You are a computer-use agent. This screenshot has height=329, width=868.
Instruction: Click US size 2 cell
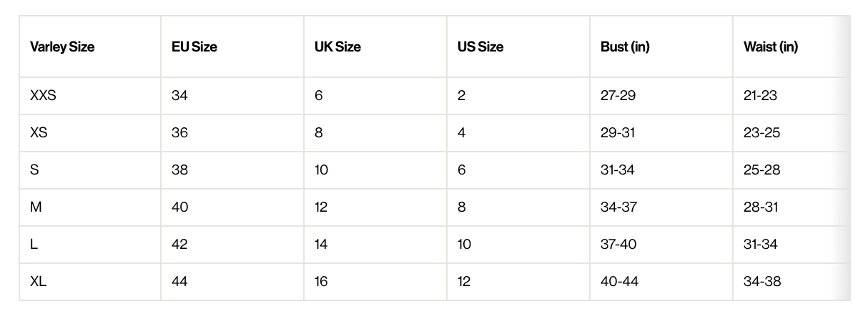pos(462,96)
